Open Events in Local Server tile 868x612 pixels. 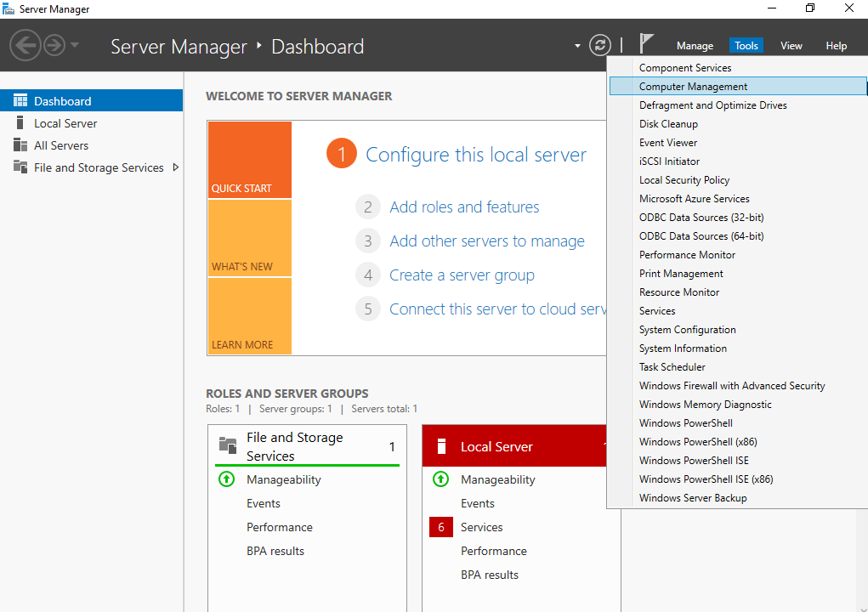click(x=477, y=503)
